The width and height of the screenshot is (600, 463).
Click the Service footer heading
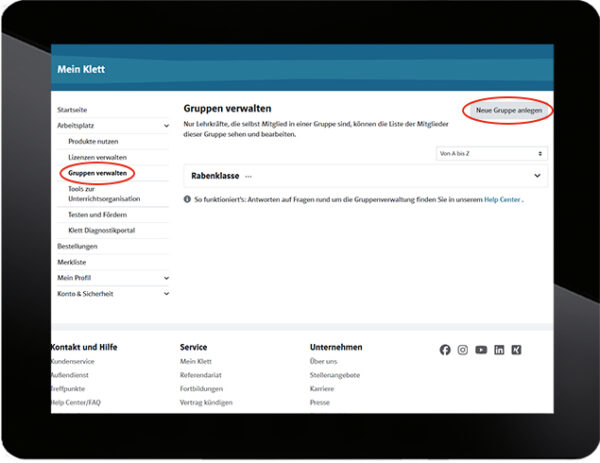[193, 347]
